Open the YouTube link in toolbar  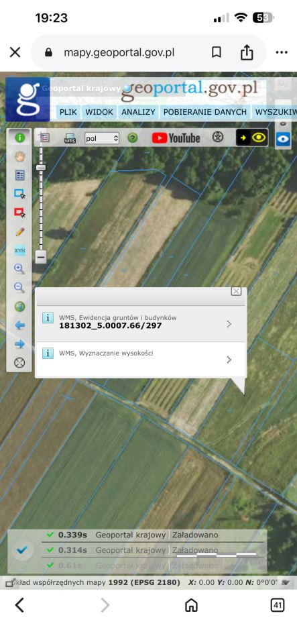176,138
